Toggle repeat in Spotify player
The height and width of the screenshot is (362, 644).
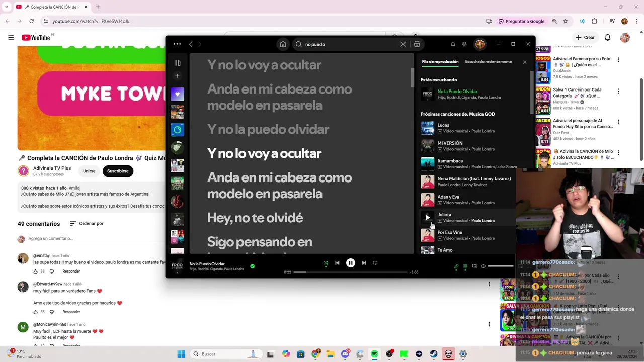(375, 263)
